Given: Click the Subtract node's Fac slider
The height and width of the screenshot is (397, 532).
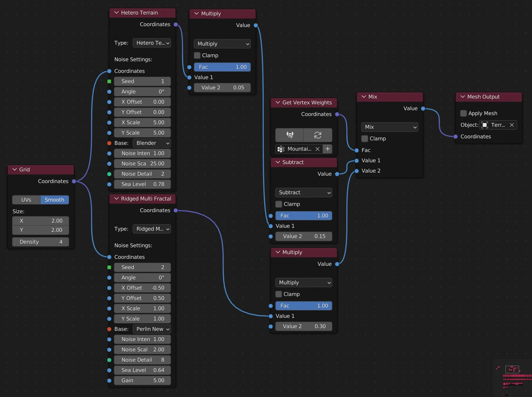Looking at the screenshot, I should point(304,216).
